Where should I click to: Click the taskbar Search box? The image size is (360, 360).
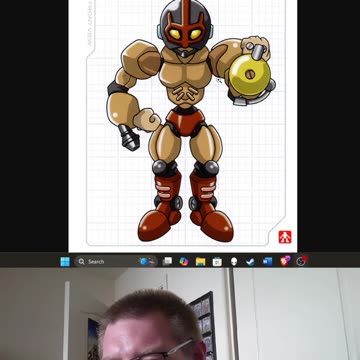pyautogui.click(x=116, y=262)
